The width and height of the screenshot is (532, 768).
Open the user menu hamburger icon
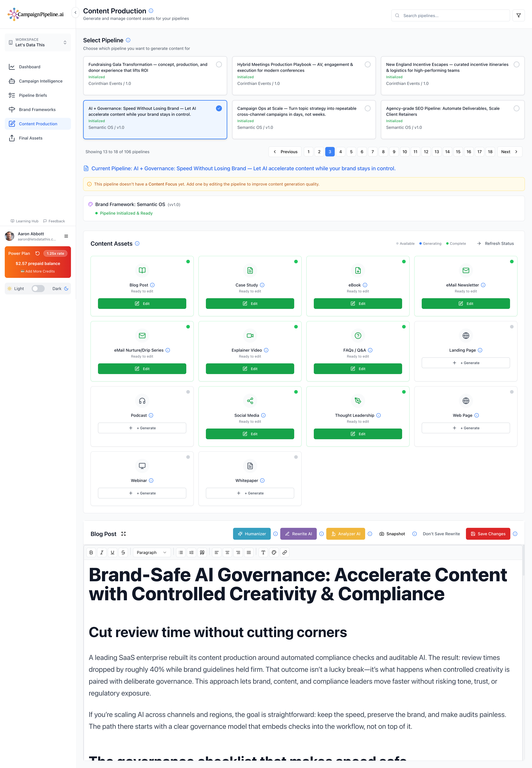pos(66,236)
